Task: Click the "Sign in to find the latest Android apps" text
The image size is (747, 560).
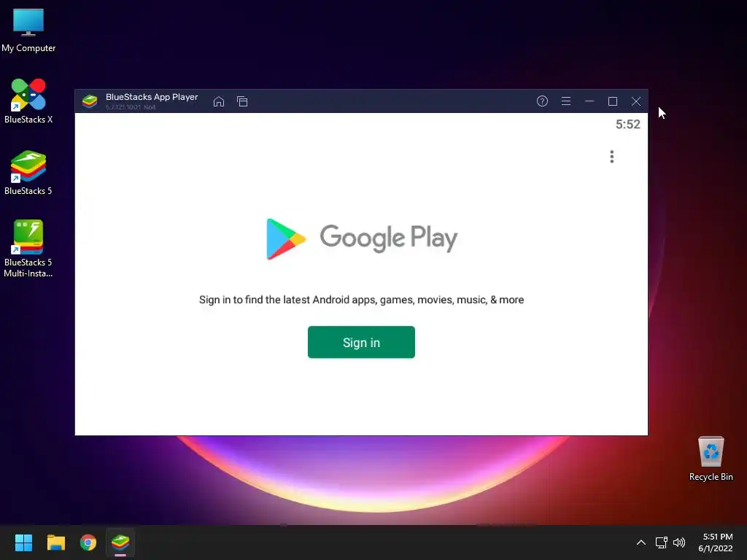Action: click(x=361, y=300)
